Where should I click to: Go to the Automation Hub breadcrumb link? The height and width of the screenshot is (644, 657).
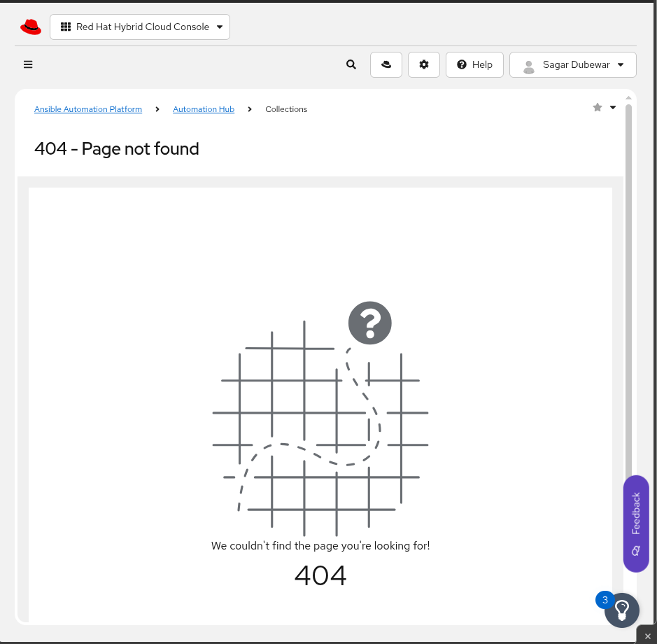pos(204,109)
